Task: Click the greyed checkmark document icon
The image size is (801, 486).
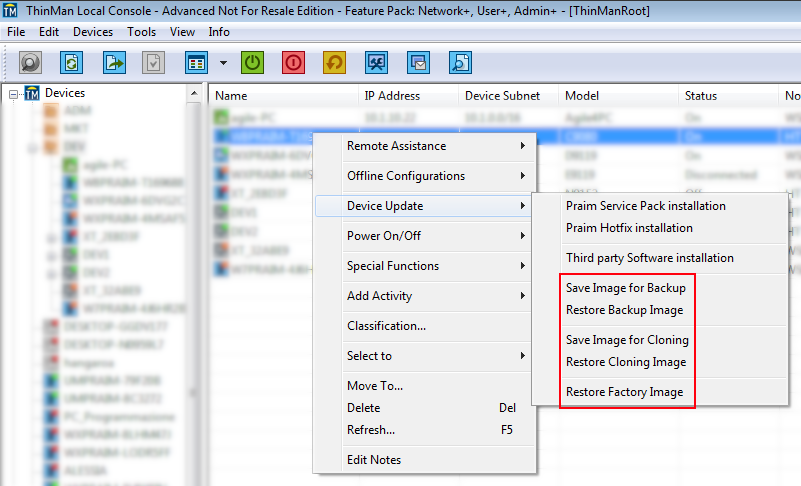Action: [x=153, y=63]
